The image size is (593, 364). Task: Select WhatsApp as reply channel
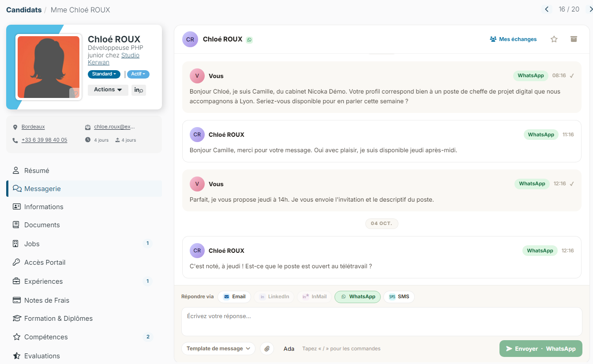click(x=357, y=297)
